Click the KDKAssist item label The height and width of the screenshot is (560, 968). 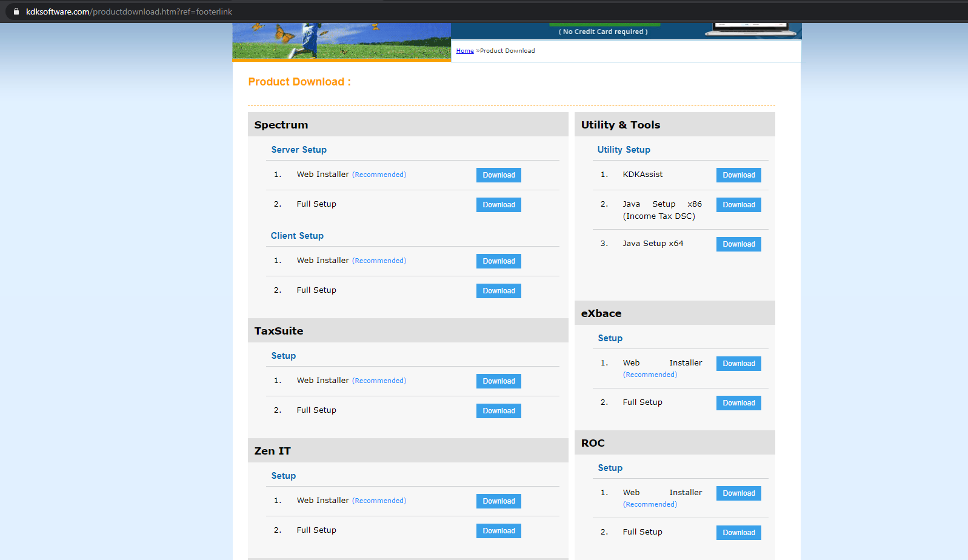pos(643,175)
